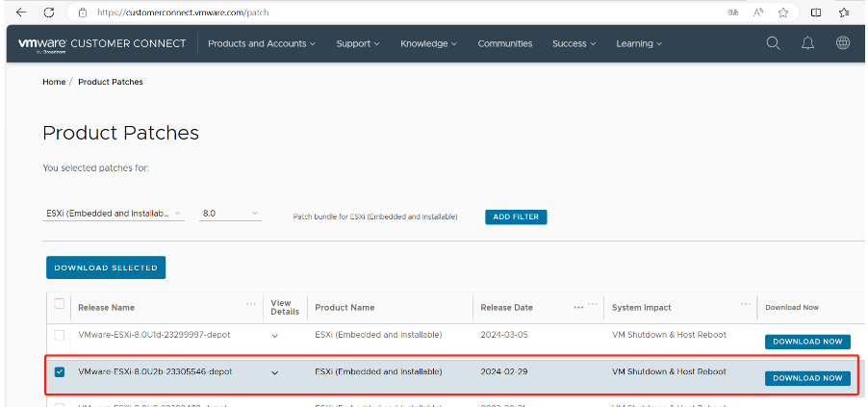Click System Impact column header
This screenshot has width=868, height=407.
click(x=642, y=307)
